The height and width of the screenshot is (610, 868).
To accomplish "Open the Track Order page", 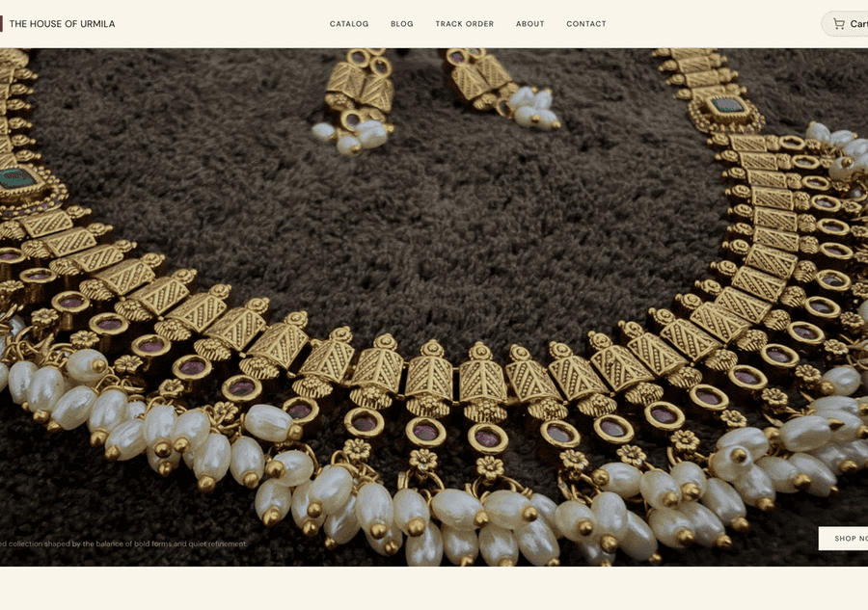I will click(465, 24).
